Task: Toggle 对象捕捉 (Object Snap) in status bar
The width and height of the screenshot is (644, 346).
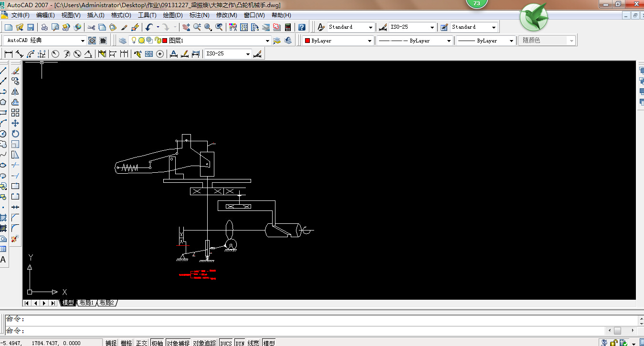Action: (178, 343)
